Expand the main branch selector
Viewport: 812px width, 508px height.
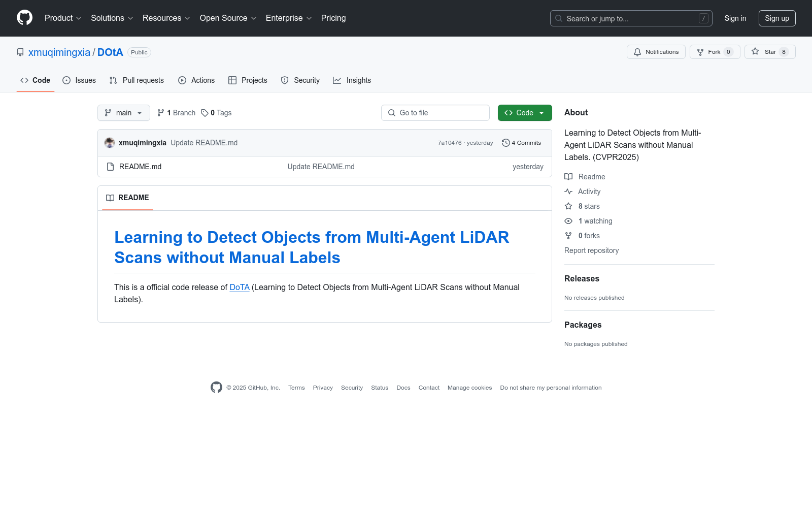(124, 113)
